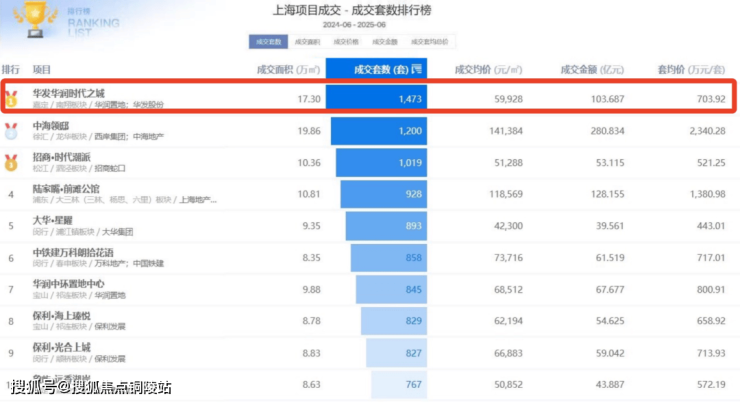This screenshot has width=740, height=403.
Task: Click the 893 units bar
Action: point(387,226)
